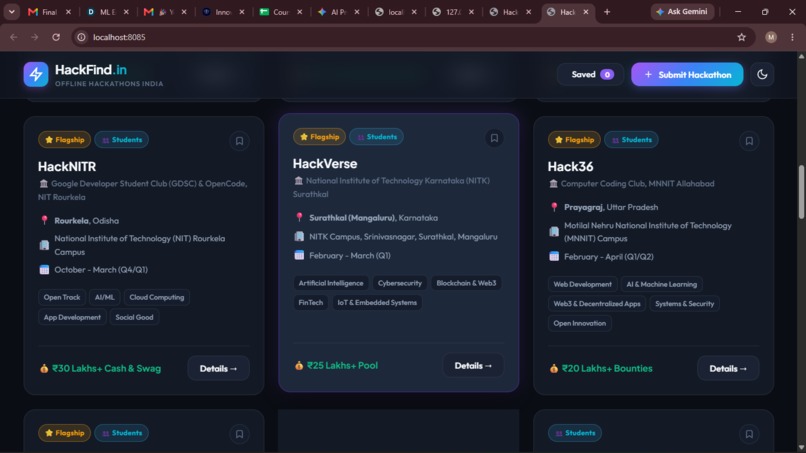
Task: Click building icon beside NIT Rourkela Campus
Action: 44,245
